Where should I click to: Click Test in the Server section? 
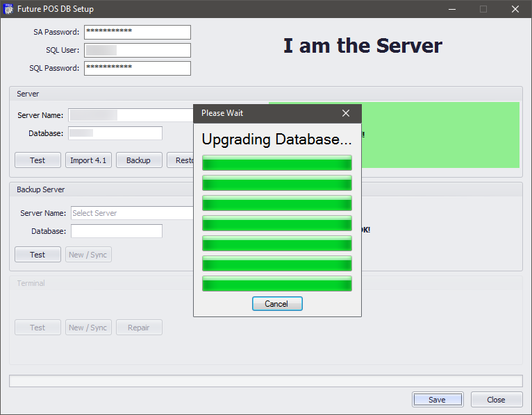pyautogui.click(x=38, y=160)
